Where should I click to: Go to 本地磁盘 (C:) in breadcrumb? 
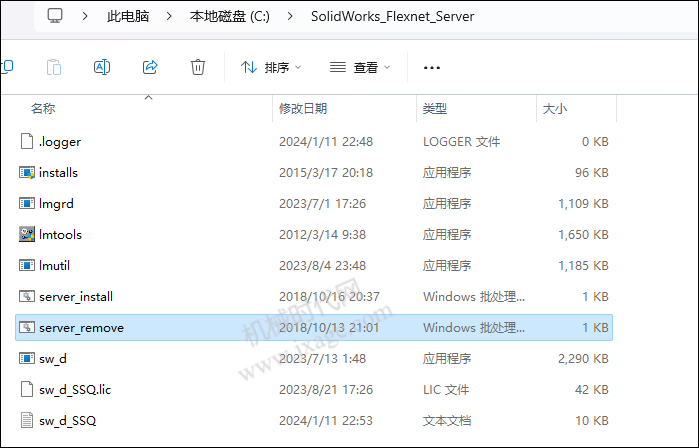pyautogui.click(x=230, y=16)
